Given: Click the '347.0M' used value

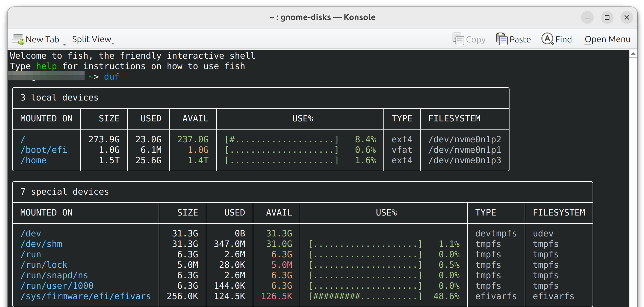Looking at the screenshot, I should (x=229, y=244).
